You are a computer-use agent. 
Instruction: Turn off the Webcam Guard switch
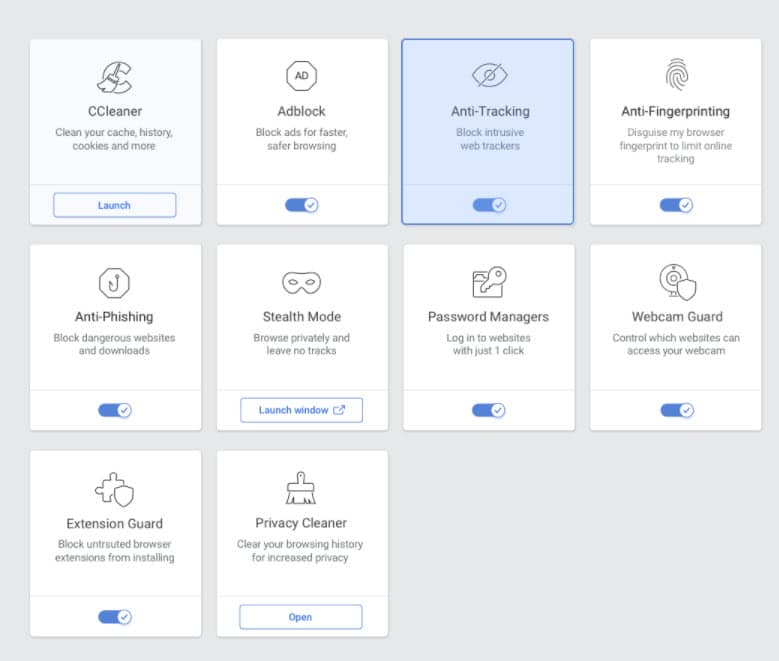(677, 410)
